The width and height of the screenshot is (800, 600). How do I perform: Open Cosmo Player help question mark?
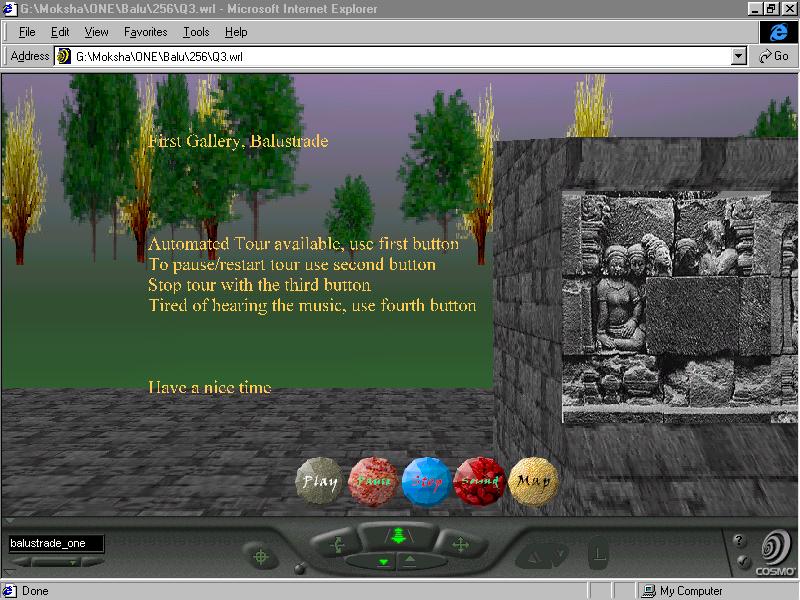click(x=739, y=540)
